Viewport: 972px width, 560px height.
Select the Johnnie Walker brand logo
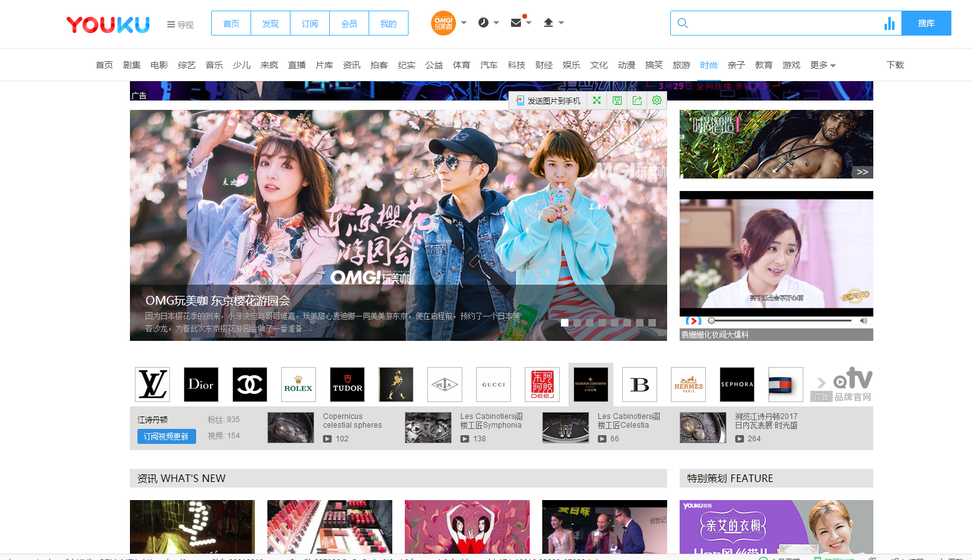(x=396, y=385)
